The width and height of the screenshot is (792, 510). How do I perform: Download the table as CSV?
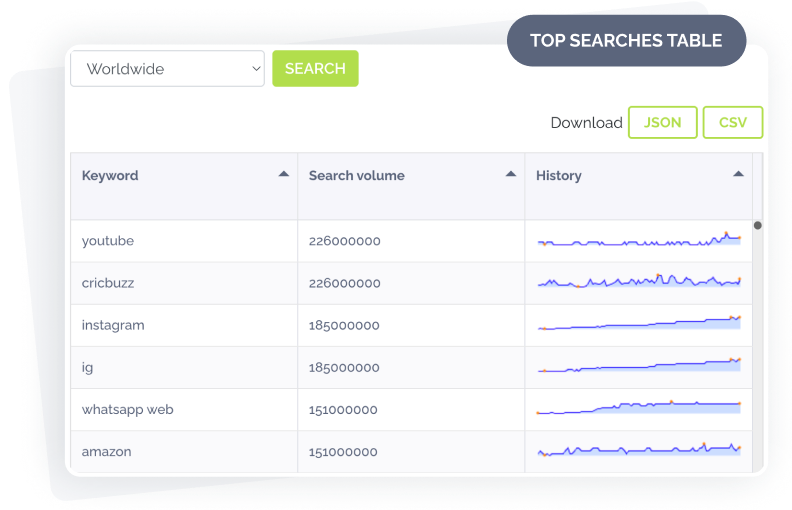pyautogui.click(x=732, y=122)
